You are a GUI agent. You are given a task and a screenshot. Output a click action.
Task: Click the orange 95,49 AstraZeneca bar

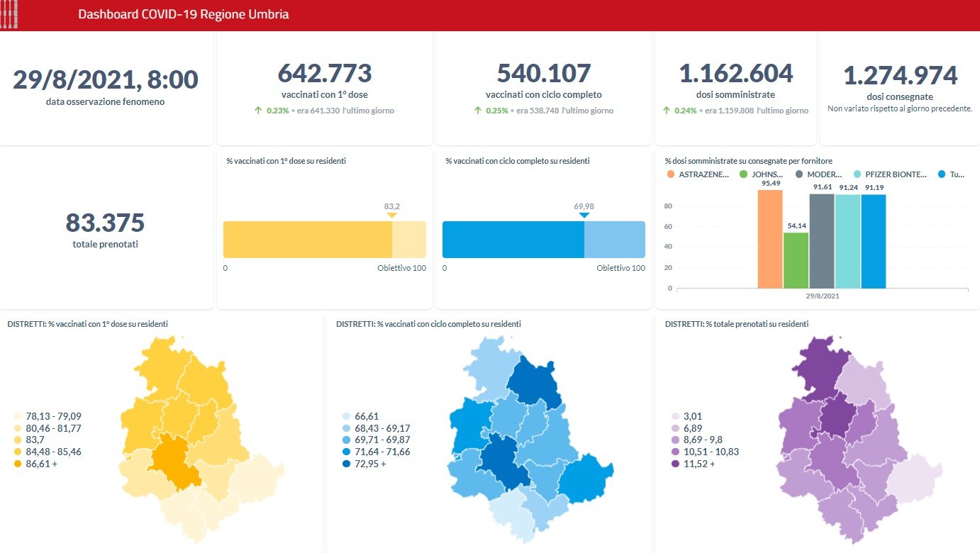(769, 239)
